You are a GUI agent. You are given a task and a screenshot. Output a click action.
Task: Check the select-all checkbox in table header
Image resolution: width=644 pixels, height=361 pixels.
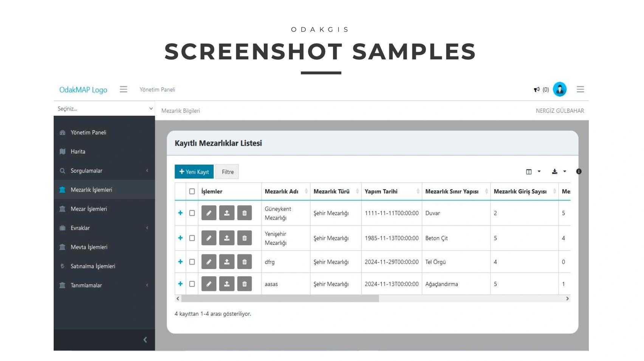[x=192, y=191]
